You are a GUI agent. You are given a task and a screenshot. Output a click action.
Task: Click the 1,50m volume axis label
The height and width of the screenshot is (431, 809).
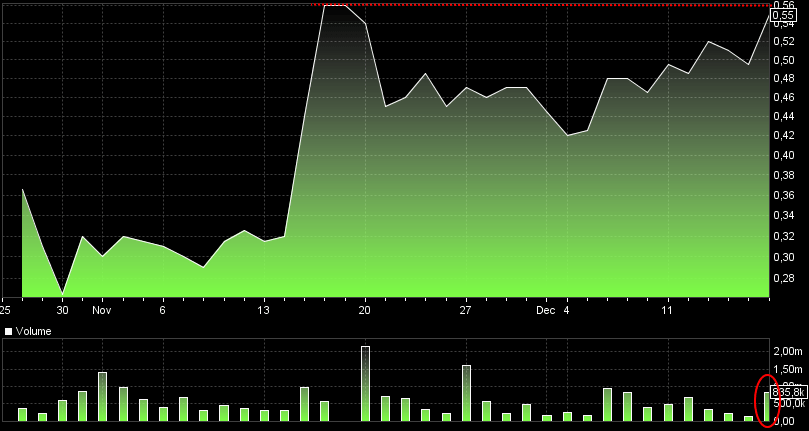tap(786, 369)
